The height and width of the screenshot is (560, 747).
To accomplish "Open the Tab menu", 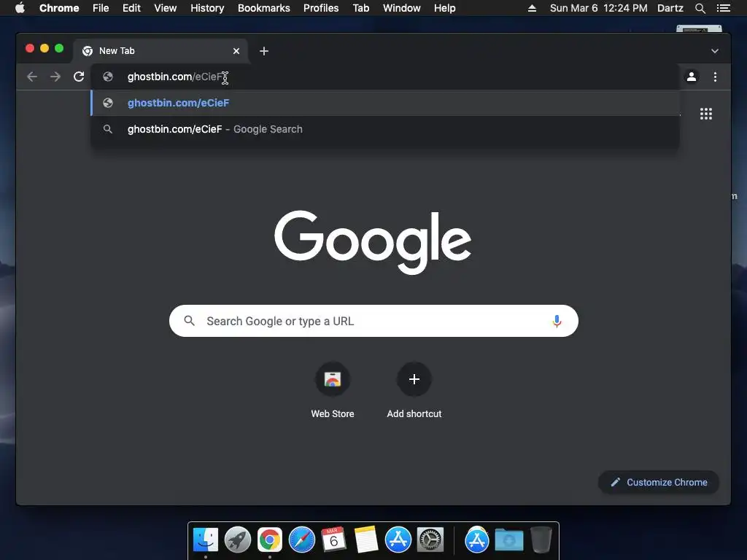I will coord(360,8).
